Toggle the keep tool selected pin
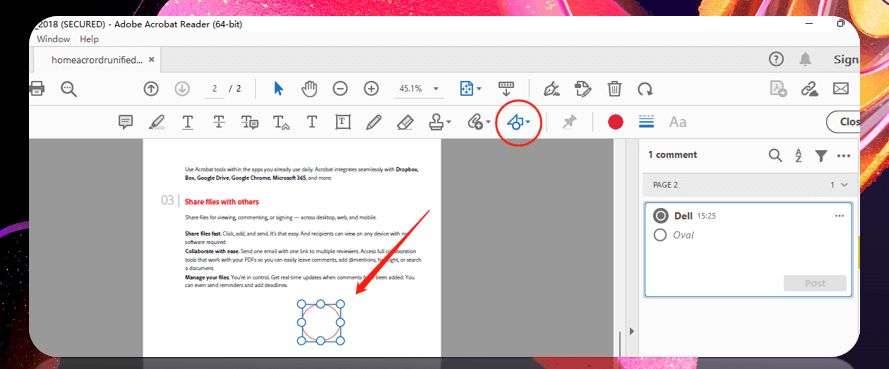 click(x=569, y=122)
